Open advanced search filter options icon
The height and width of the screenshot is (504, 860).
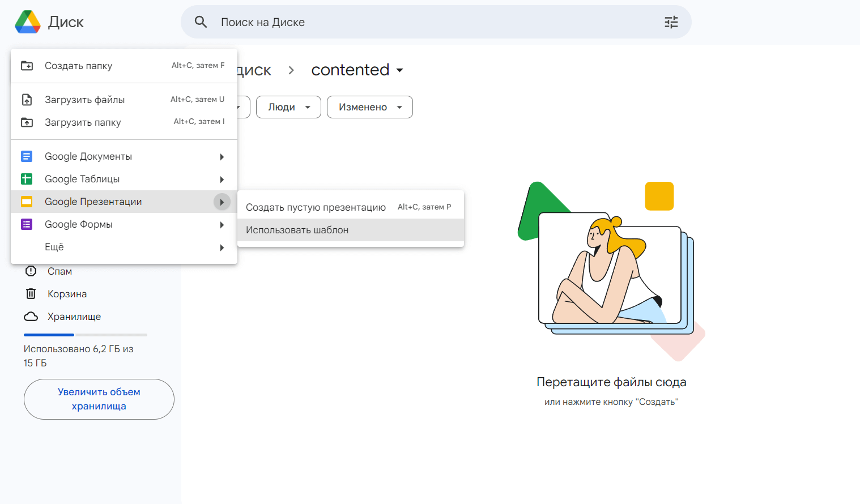(x=671, y=22)
